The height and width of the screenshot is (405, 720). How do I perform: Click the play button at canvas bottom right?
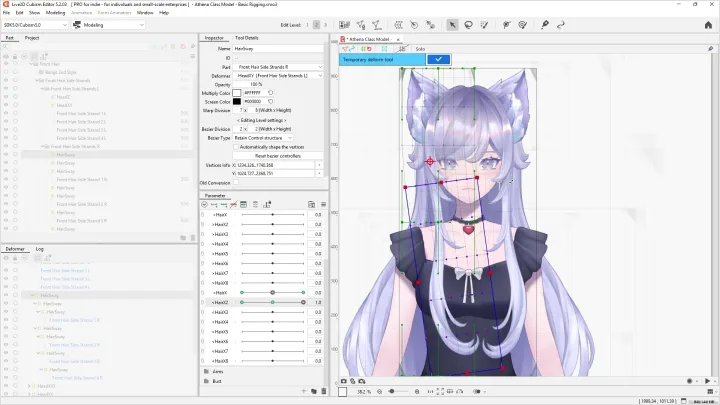click(x=707, y=381)
